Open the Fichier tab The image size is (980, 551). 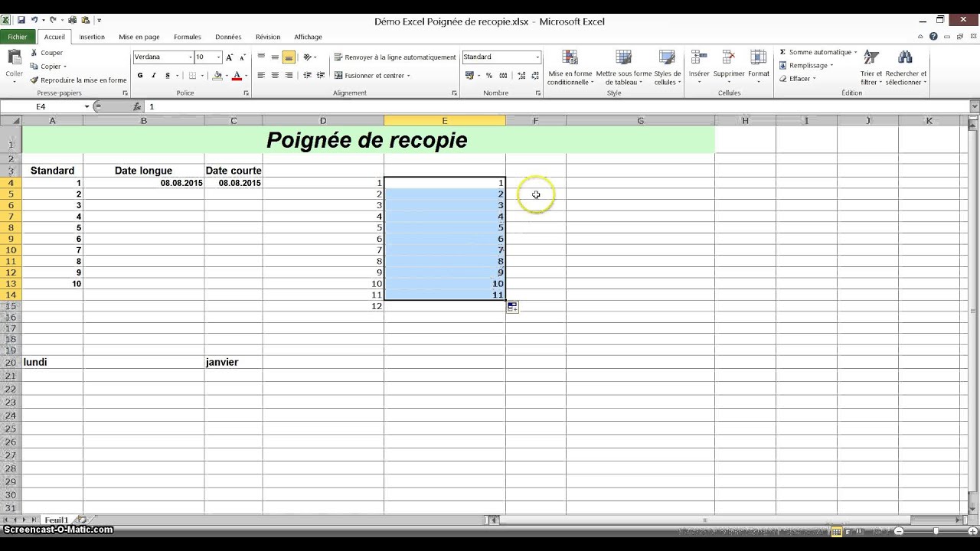coord(18,37)
